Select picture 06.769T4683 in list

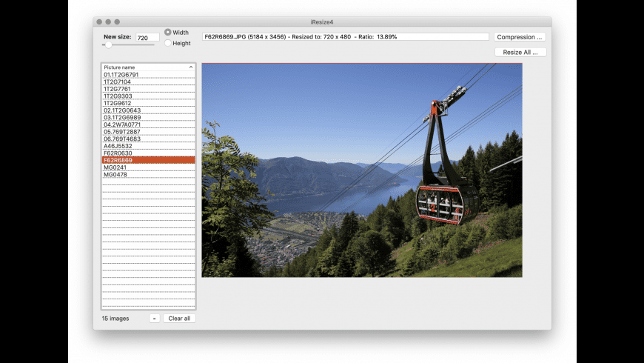[x=148, y=139]
